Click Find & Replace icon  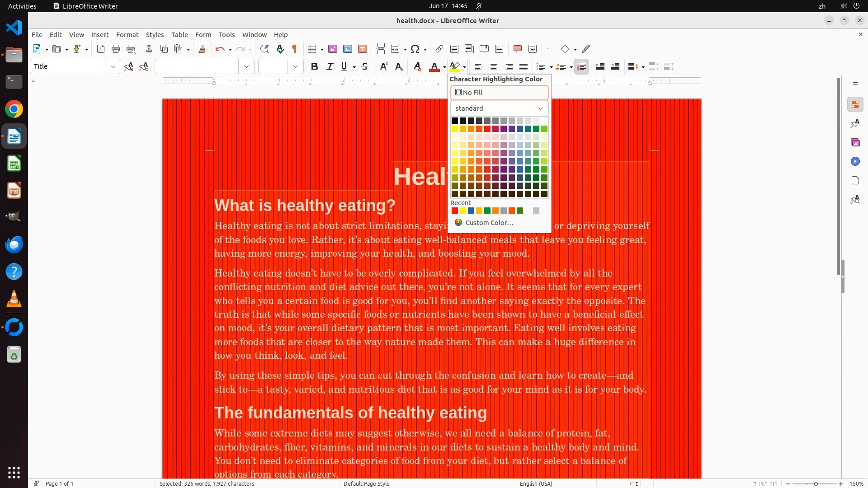[264, 49]
